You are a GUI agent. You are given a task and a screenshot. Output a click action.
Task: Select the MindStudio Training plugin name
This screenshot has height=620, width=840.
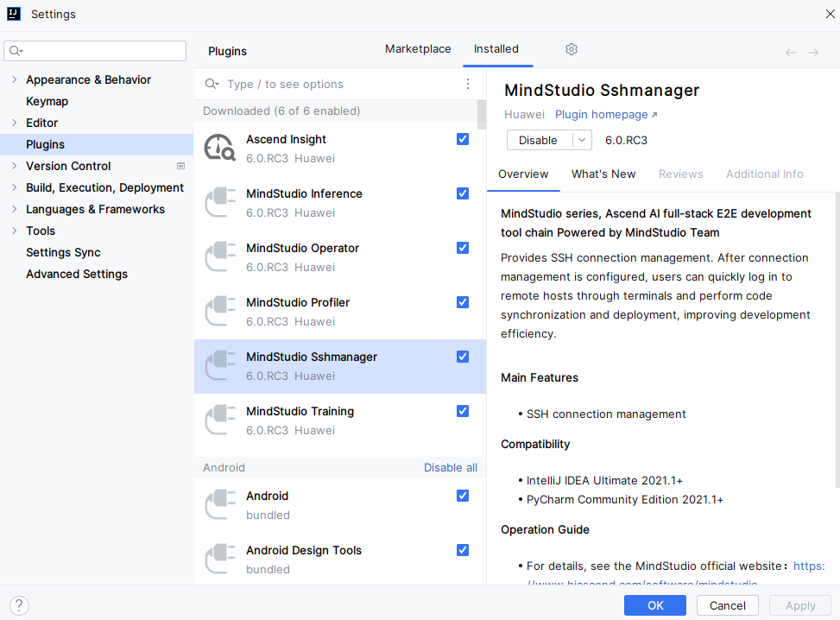300,411
